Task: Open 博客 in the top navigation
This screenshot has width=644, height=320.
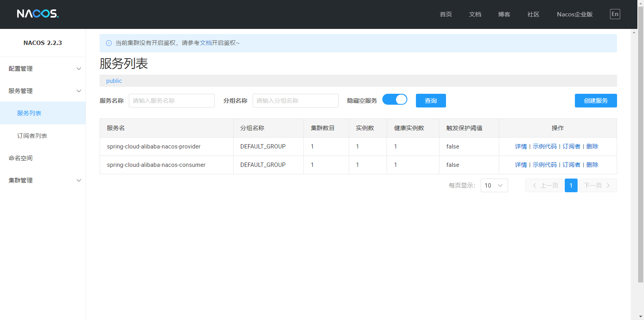Action: click(504, 14)
